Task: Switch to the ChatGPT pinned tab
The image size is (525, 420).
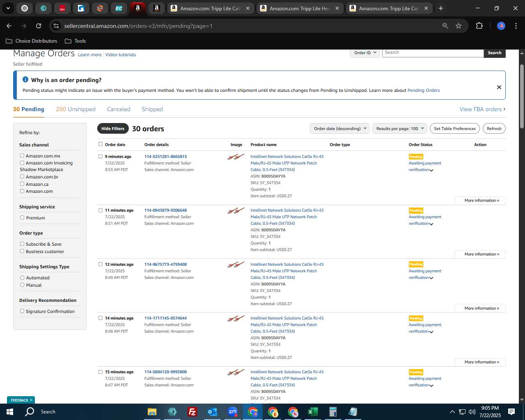Action: point(25,8)
